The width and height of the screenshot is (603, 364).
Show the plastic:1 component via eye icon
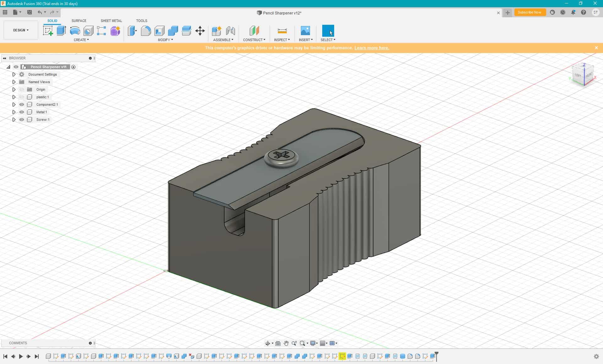tap(22, 97)
